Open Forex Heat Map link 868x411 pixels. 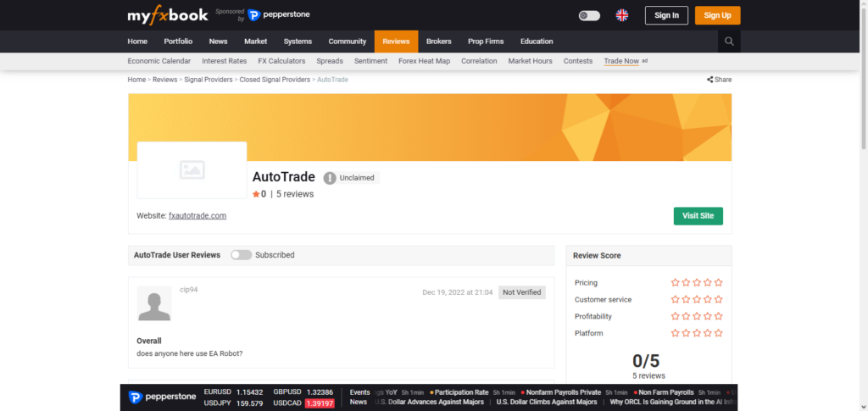[424, 61]
